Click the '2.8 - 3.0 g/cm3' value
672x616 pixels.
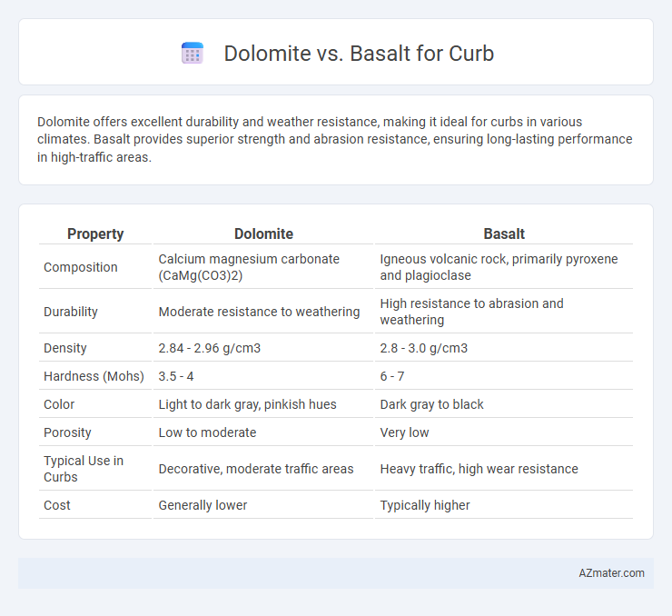point(423,348)
